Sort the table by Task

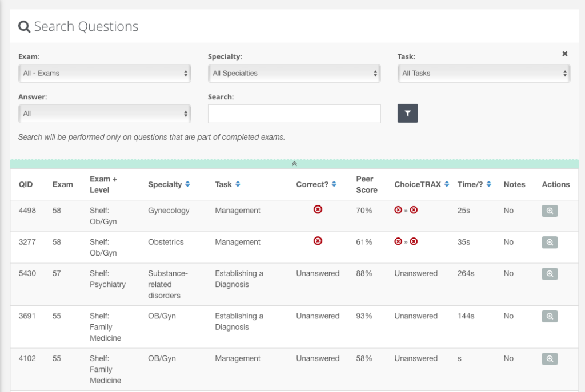click(x=237, y=184)
